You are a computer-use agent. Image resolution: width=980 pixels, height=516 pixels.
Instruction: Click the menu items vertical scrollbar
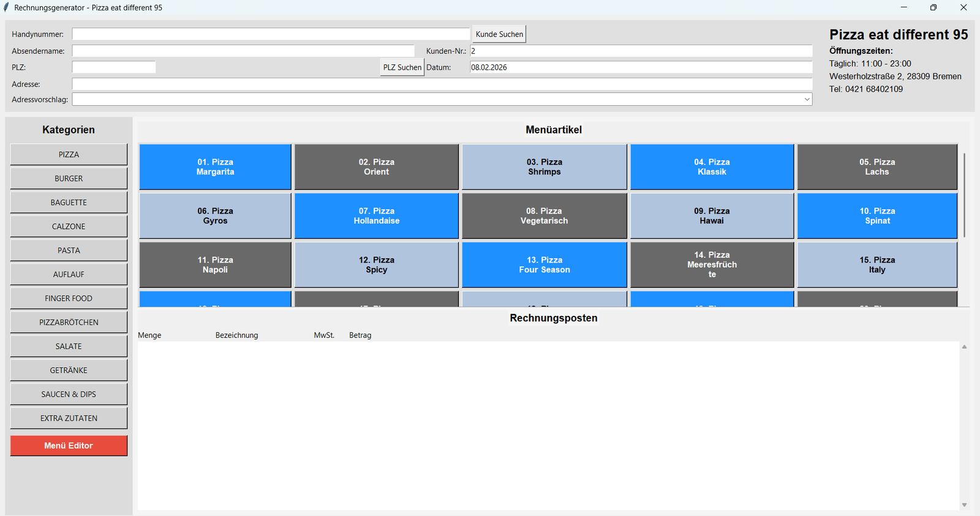click(964, 196)
